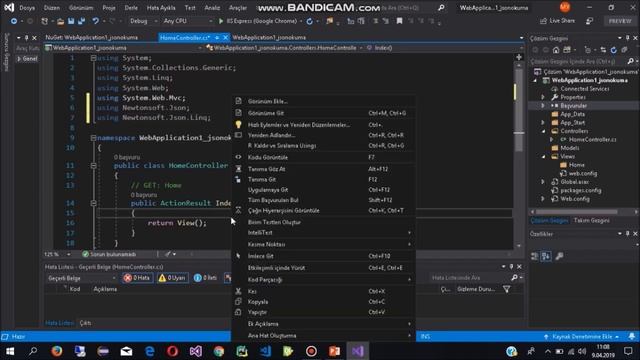Viewport: 640px width, 360px height.
Task: Refresh the Solution Explorer
Action: [x=613, y=50]
